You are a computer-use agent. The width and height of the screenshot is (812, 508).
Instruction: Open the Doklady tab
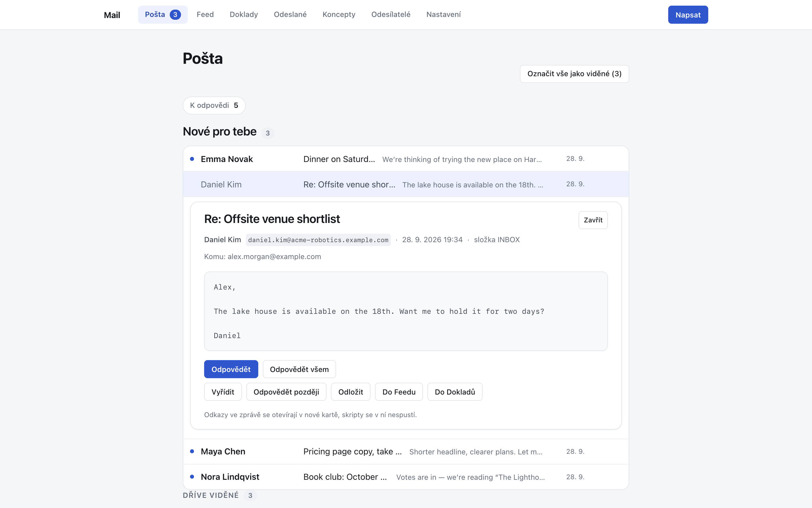[x=244, y=14]
